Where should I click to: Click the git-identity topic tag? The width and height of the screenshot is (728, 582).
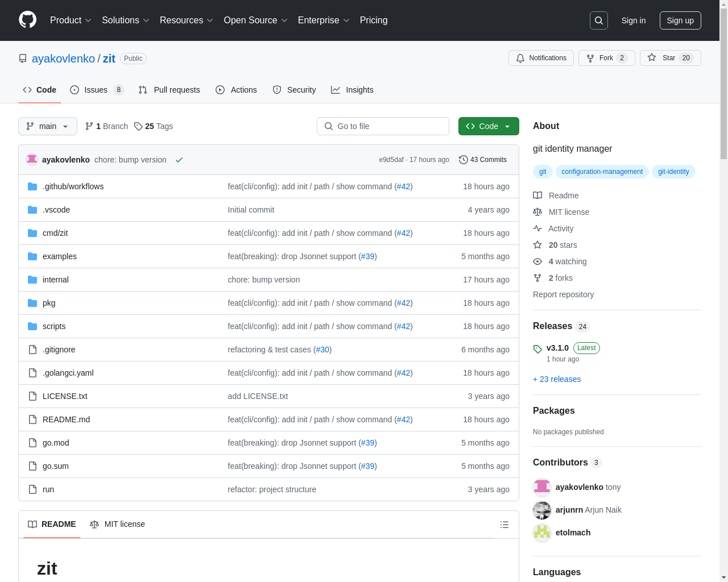673,172
